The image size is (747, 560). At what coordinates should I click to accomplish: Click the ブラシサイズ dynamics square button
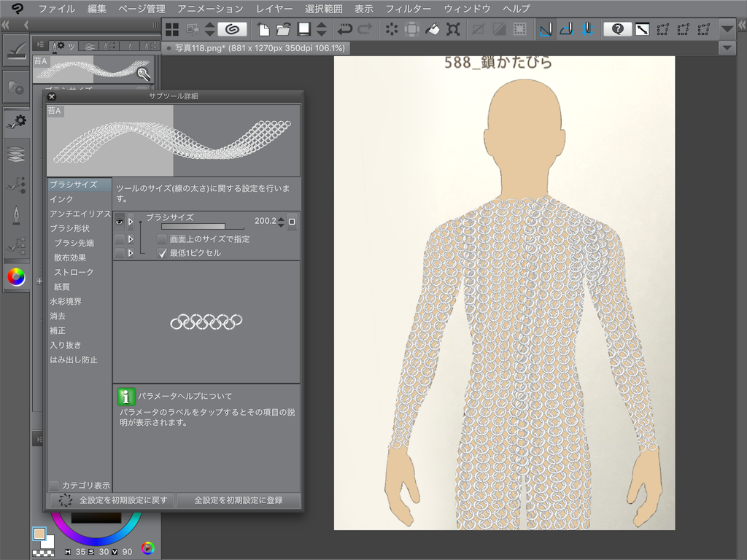tap(292, 222)
